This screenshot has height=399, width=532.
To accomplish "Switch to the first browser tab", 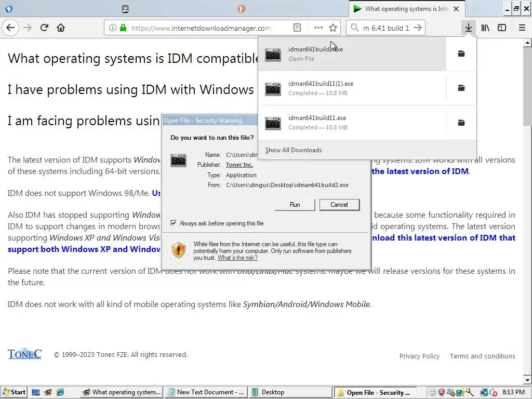I will (x=9, y=9).
